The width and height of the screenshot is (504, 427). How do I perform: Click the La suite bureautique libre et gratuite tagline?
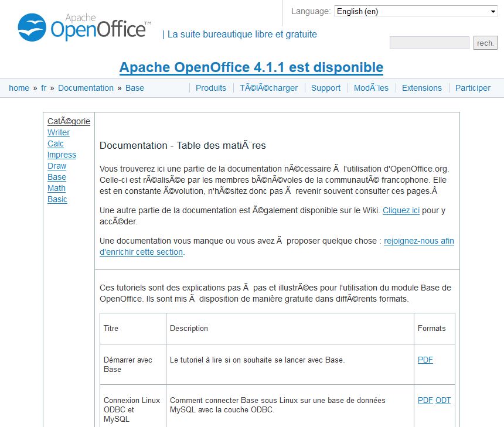click(243, 35)
